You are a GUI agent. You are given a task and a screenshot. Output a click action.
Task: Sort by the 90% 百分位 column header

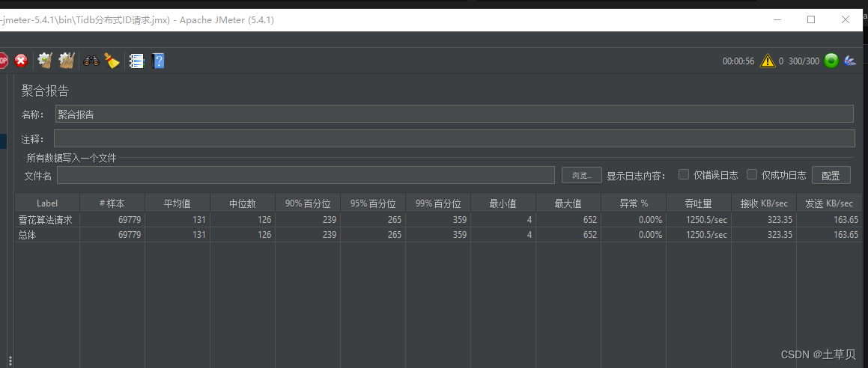(308, 203)
